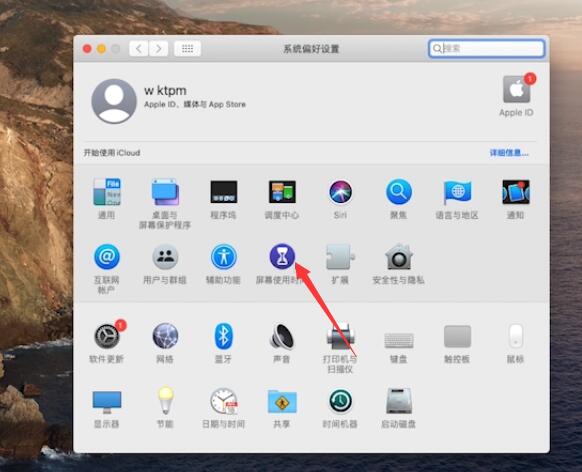
Task: Open the 声音 (Sound) preferences
Action: pyautogui.click(x=282, y=336)
